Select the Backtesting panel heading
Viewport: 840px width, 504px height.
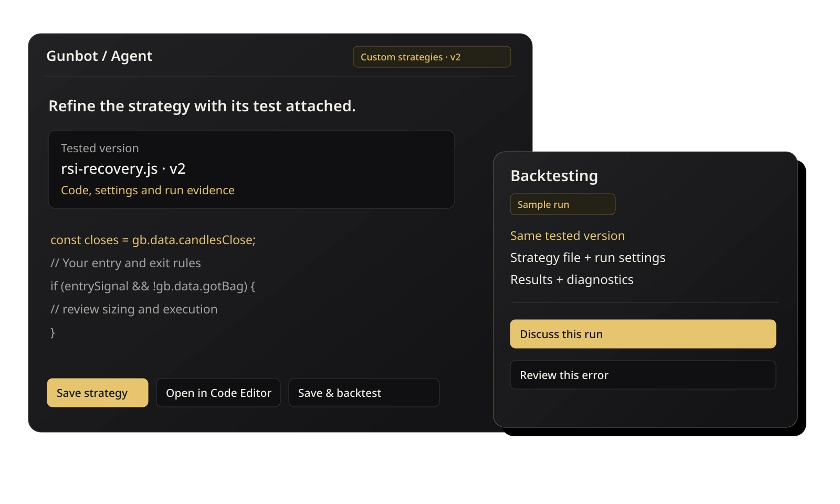pyautogui.click(x=554, y=176)
